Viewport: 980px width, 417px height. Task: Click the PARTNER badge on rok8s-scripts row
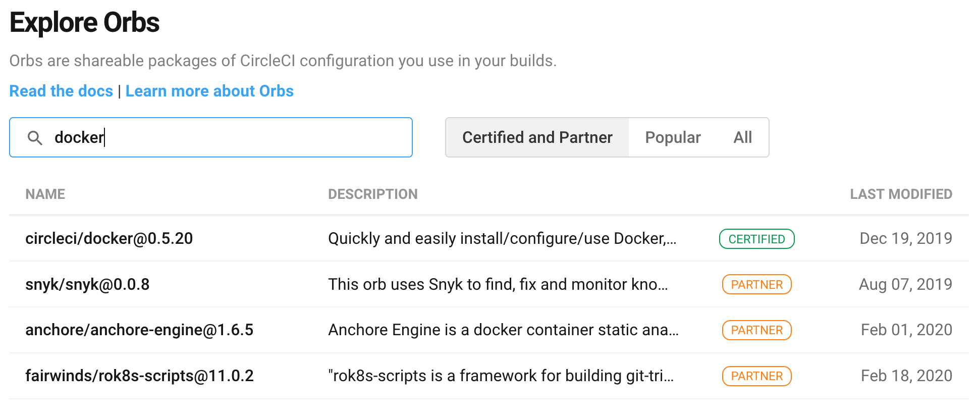coord(756,376)
